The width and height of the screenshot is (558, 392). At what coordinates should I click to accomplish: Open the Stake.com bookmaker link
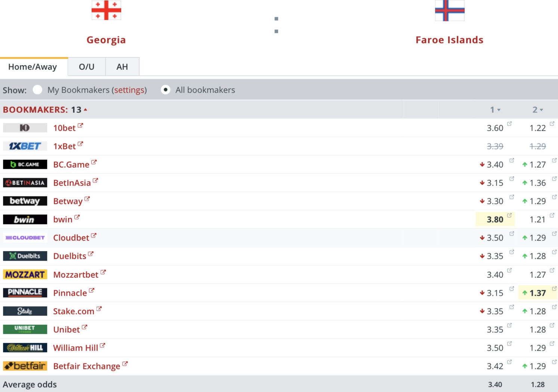click(74, 311)
